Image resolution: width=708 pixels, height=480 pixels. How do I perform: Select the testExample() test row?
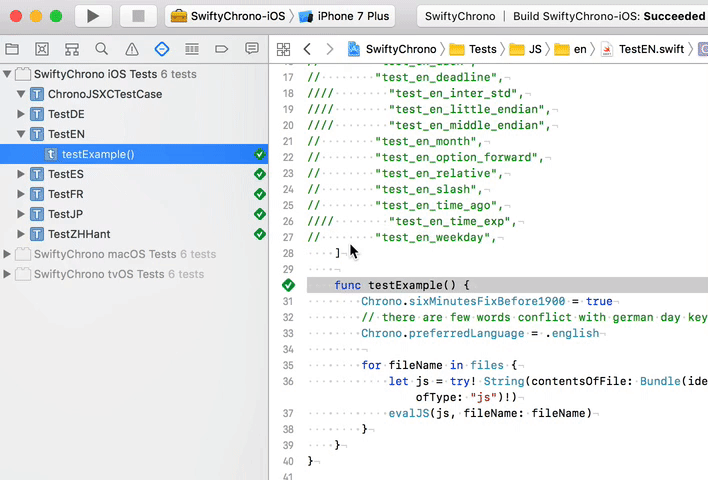click(134, 154)
